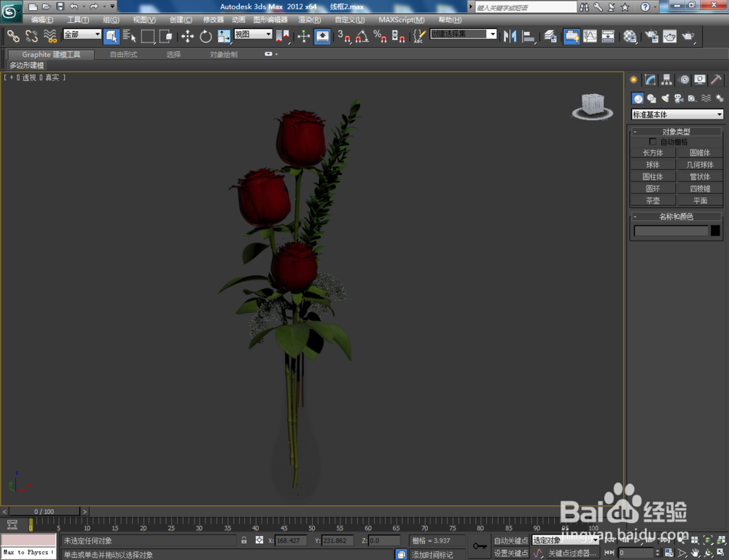Click the object name input field
The width and height of the screenshot is (729, 560).
[x=671, y=230]
